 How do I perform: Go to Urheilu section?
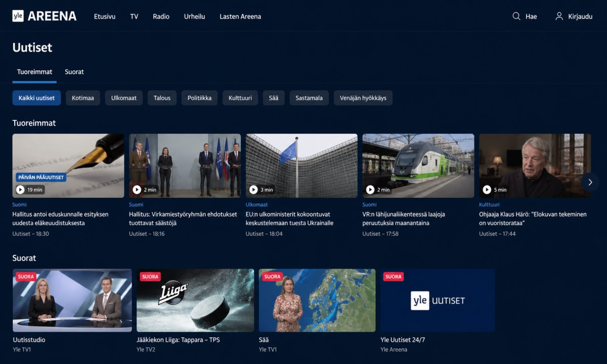195,16
